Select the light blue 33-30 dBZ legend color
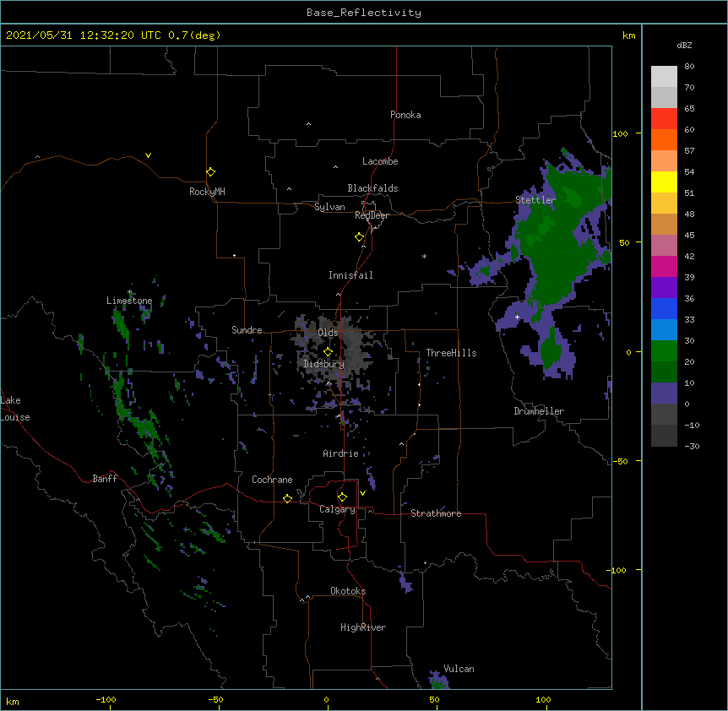This screenshot has width=728, height=711. [664, 329]
